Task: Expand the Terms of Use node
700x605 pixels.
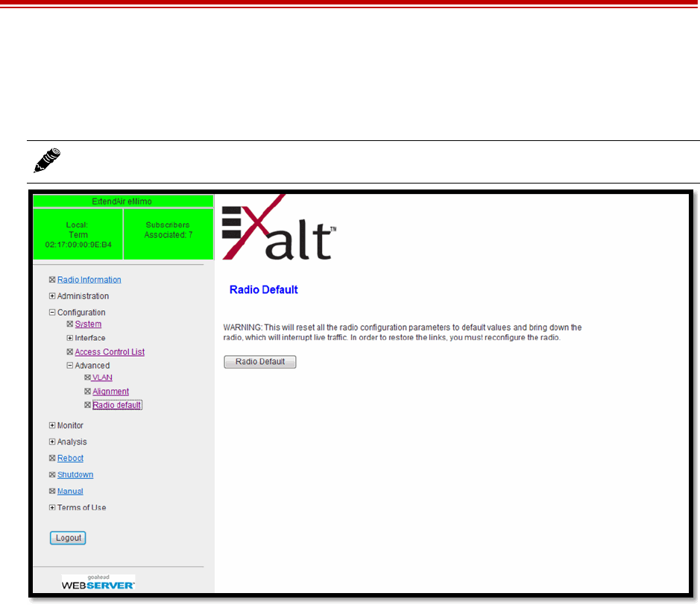Action: [x=52, y=507]
